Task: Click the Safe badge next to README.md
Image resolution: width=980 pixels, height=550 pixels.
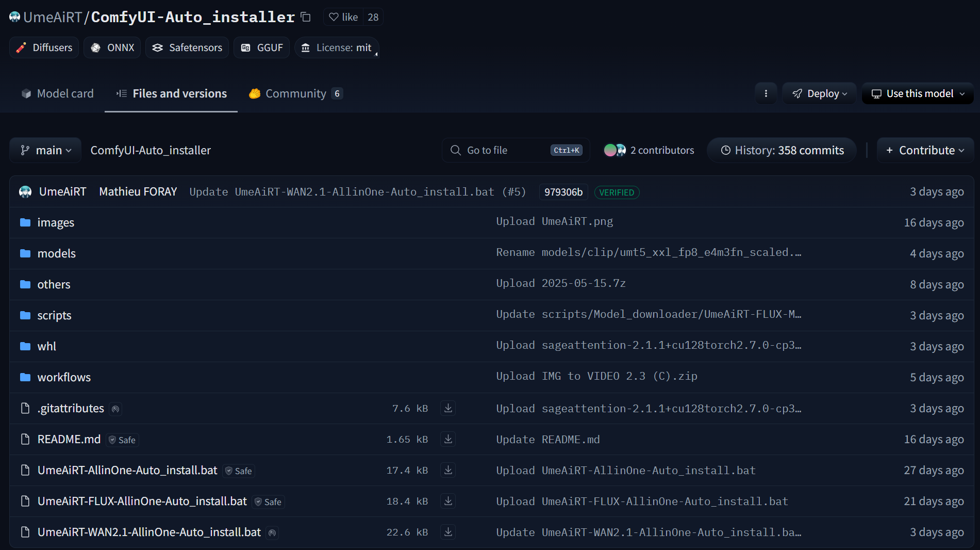Action: [123, 440]
